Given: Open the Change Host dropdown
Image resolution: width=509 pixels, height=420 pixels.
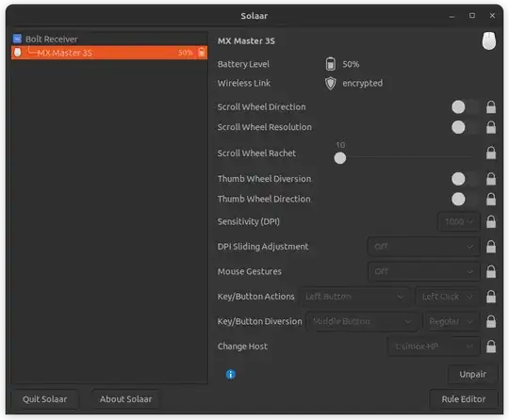Looking at the screenshot, I should (434, 347).
